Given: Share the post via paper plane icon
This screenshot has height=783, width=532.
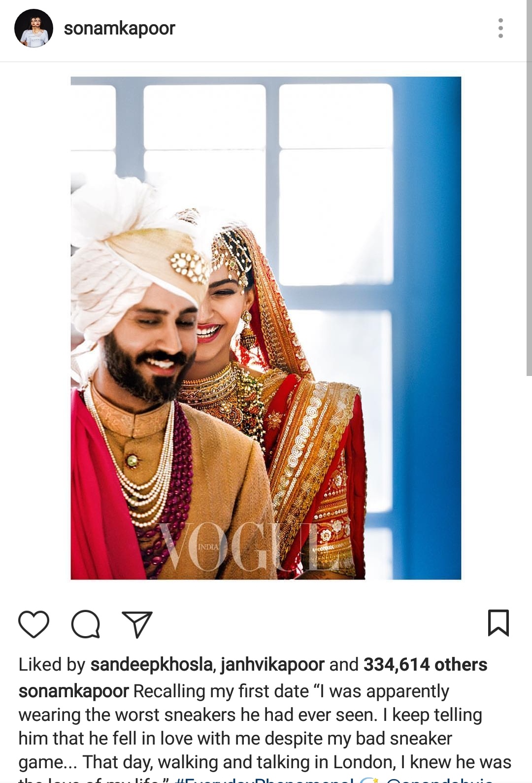Looking at the screenshot, I should 137,624.
